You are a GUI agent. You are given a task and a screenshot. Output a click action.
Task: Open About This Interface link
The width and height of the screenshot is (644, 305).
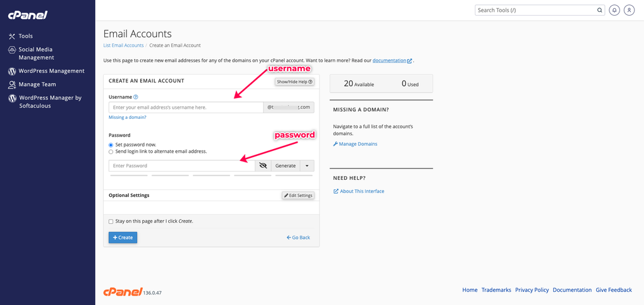pyautogui.click(x=359, y=191)
